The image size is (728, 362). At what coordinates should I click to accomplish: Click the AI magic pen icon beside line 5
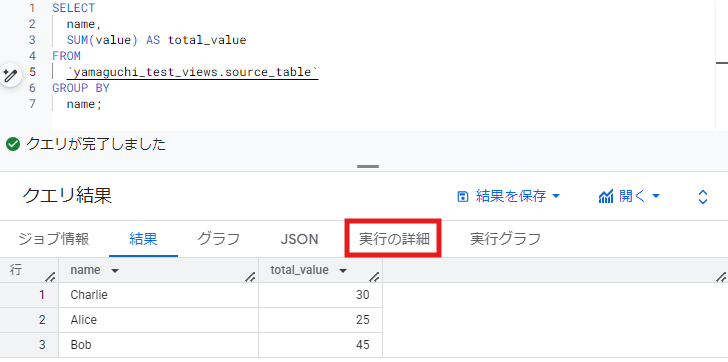point(10,74)
